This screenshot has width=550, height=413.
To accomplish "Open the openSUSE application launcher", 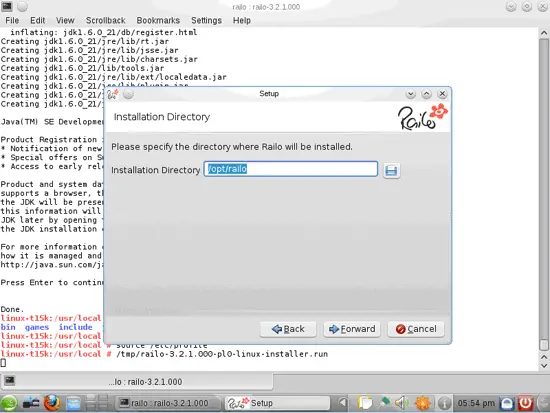I will click(x=9, y=403).
